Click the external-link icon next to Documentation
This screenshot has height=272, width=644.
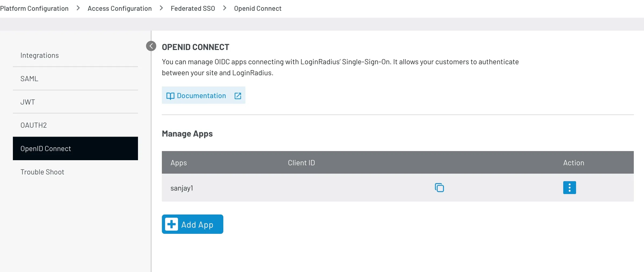point(238,95)
